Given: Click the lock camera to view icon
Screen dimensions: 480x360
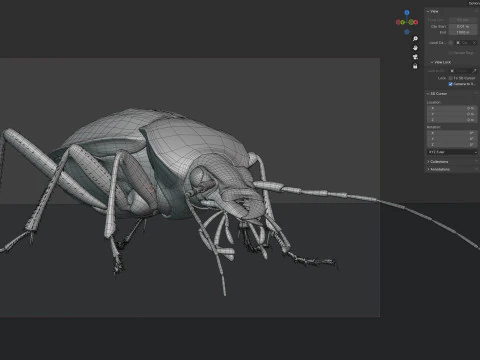Looking at the screenshot, I should pos(415,66).
